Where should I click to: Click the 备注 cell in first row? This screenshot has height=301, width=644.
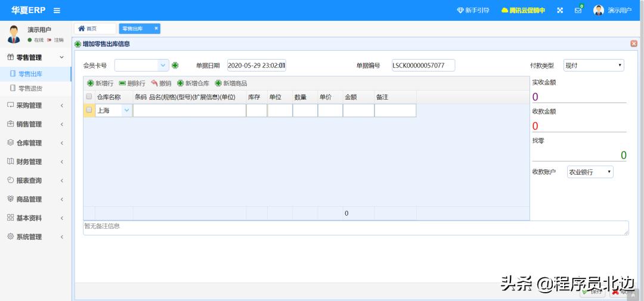[395, 110]
